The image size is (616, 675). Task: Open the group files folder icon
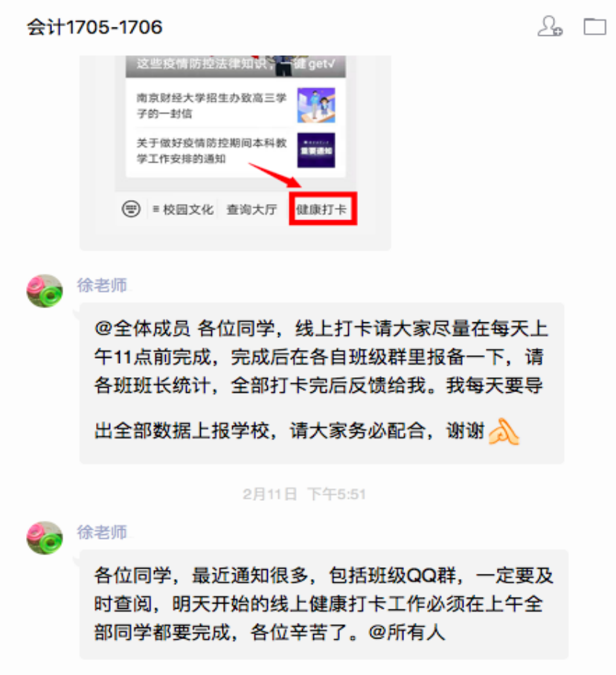point(594,26)
